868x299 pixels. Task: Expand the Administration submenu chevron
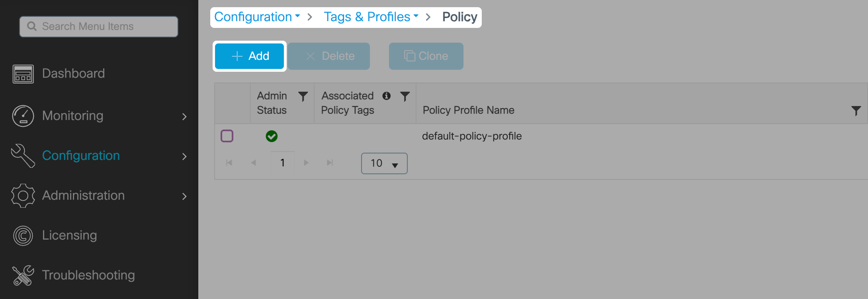184,196
